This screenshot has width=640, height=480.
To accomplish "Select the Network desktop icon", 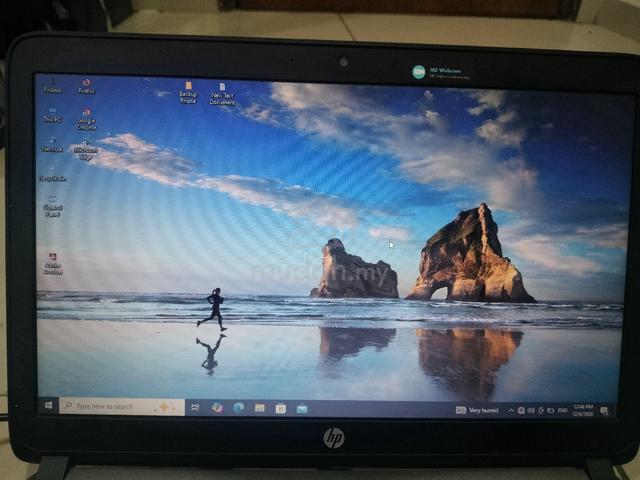I will pyautogui.click(x=53, y=144).
